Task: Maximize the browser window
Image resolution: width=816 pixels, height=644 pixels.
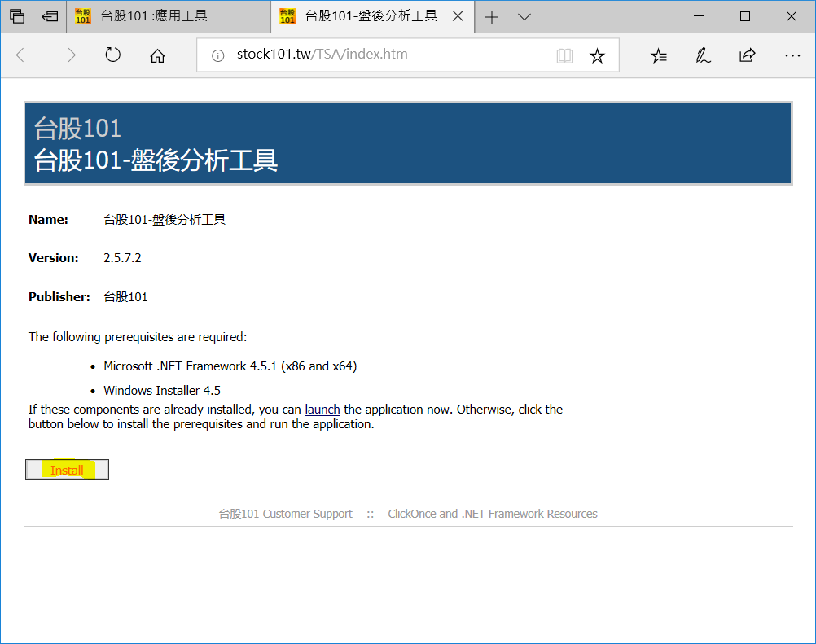Action: 745,16
